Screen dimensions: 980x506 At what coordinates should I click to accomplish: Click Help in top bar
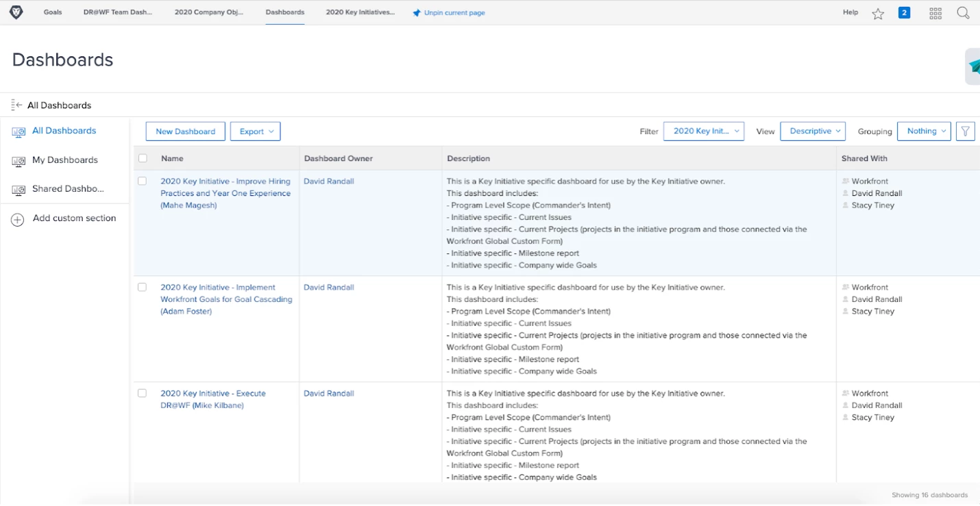click(850, 12)
